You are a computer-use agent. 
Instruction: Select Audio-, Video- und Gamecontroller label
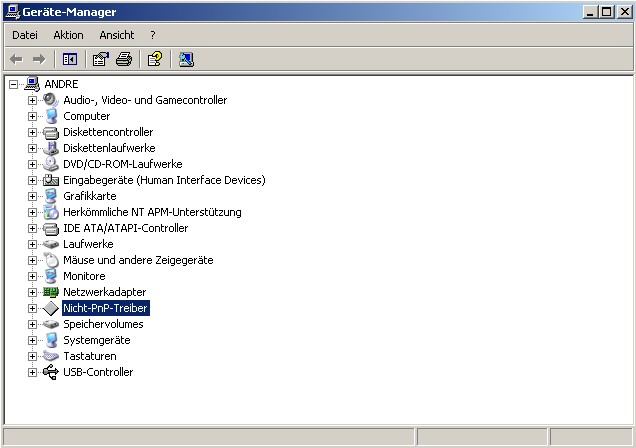click(145, 100)
